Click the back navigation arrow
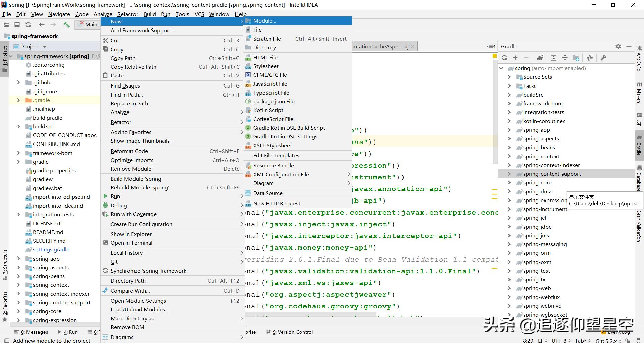This screenshot has width=644, height=343. [42, 24]
